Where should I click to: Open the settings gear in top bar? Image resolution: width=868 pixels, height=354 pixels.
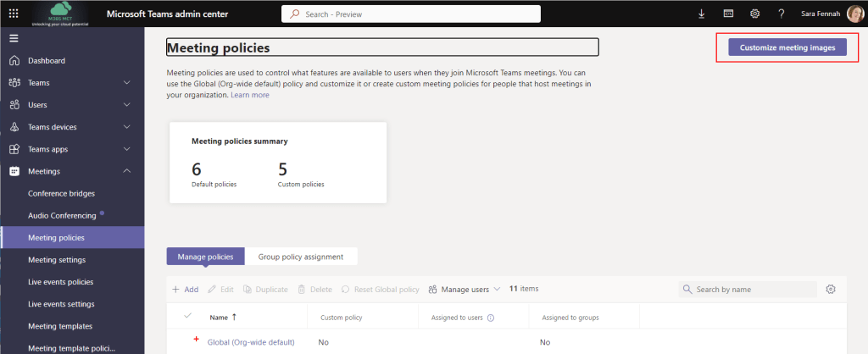point(754,14)
